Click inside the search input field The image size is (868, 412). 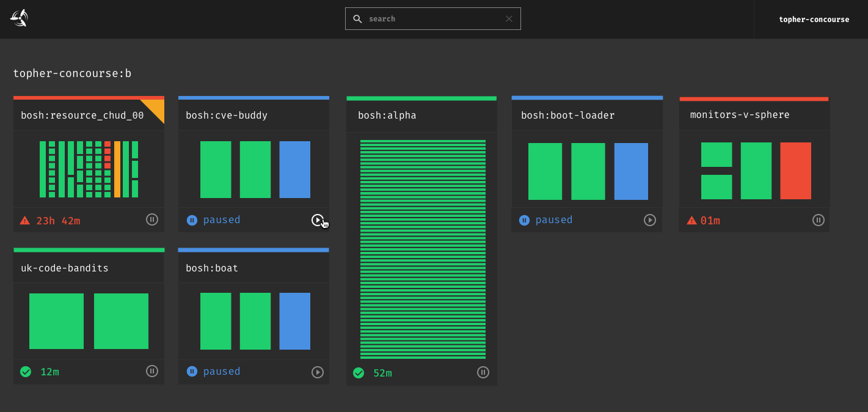pyautogui.click(x=428, y=18)
